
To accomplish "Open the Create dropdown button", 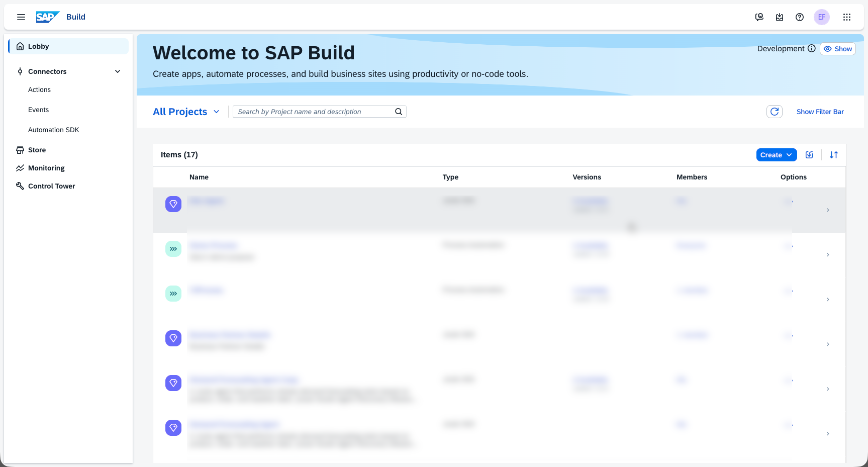I will [777, 155].
